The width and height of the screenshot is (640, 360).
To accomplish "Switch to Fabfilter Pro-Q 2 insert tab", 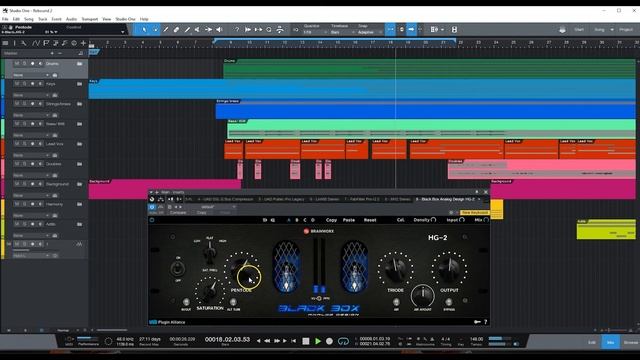I will click(362, 199).
